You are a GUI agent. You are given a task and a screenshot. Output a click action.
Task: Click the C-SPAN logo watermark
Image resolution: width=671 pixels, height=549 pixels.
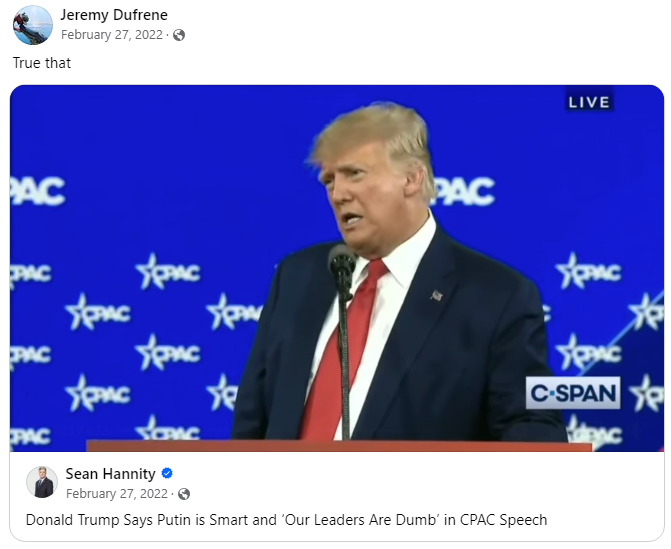[x=573, y=393]
